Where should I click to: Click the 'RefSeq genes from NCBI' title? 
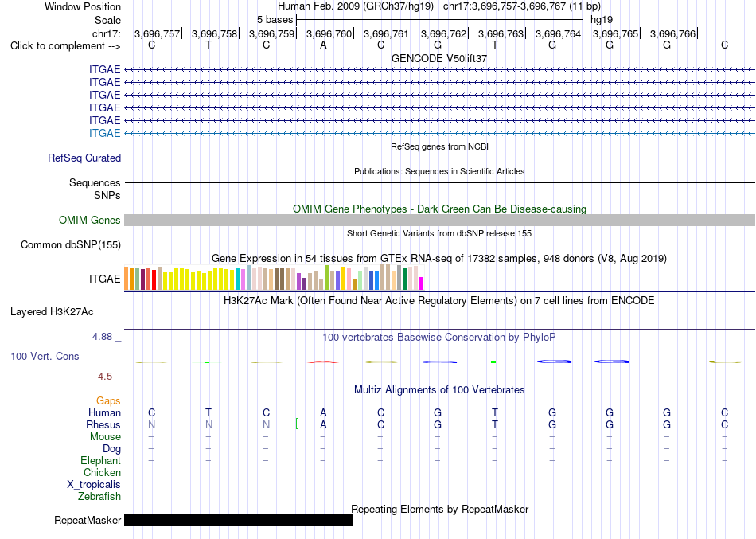pyautogui.click(x=439, y=146)
